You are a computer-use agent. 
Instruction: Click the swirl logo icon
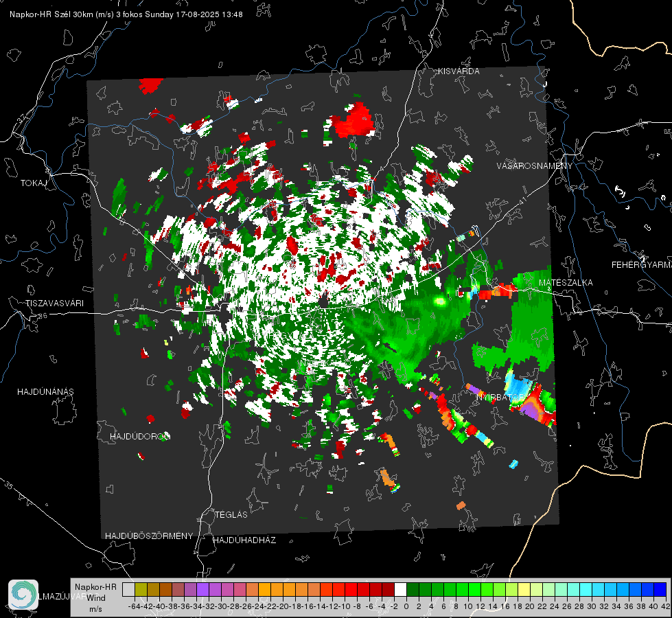point(23,595)
